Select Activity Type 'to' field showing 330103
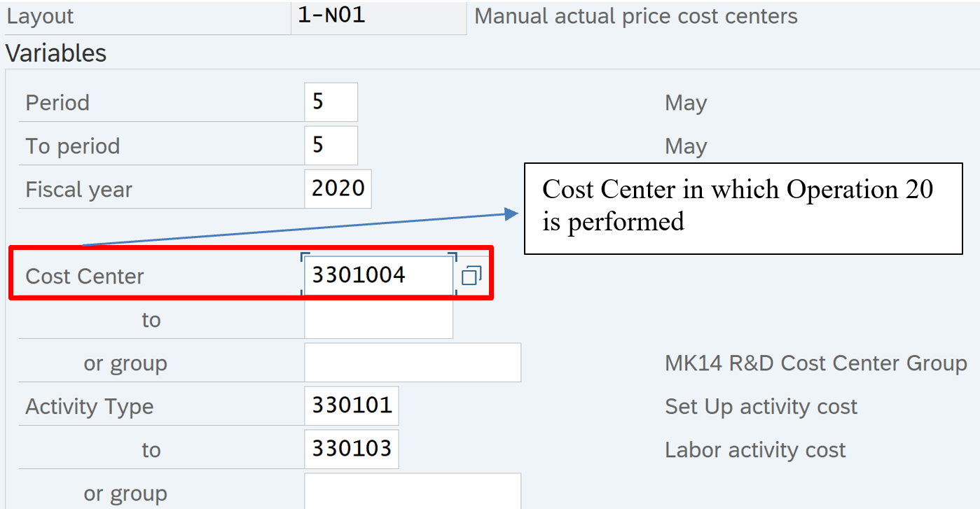This screenshot has width=980, height=509. click(351, 449)
